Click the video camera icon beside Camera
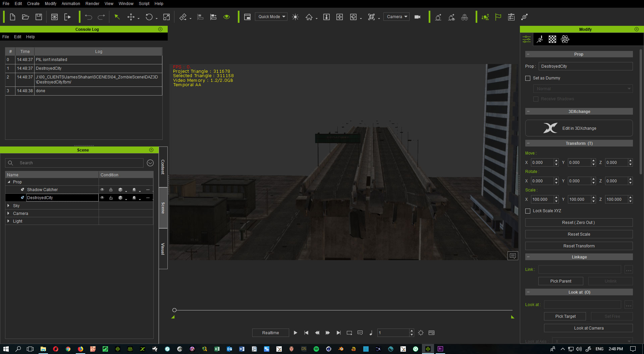 tap(417, 17)
